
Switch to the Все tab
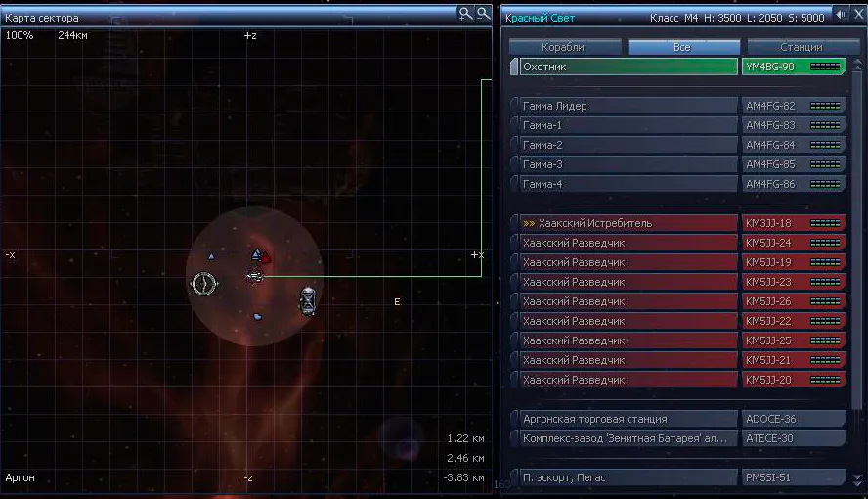point(683,47)
